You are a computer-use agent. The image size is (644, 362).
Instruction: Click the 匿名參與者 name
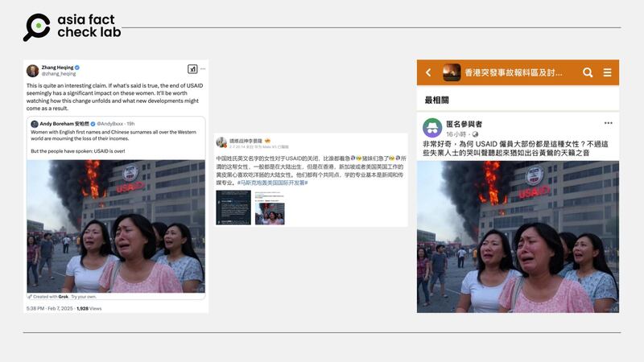tap(464, 124)
